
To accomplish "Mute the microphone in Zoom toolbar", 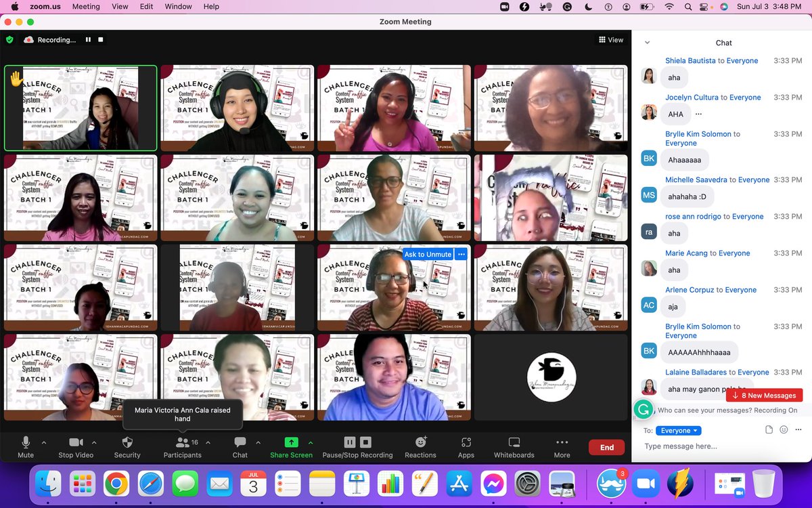I will click(x=26, y=447).
